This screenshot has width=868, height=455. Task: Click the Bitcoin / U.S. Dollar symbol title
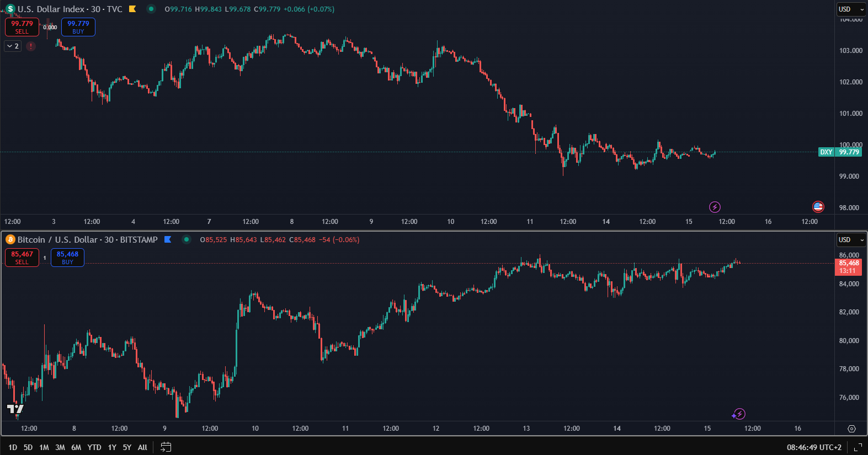click(87, 239)
